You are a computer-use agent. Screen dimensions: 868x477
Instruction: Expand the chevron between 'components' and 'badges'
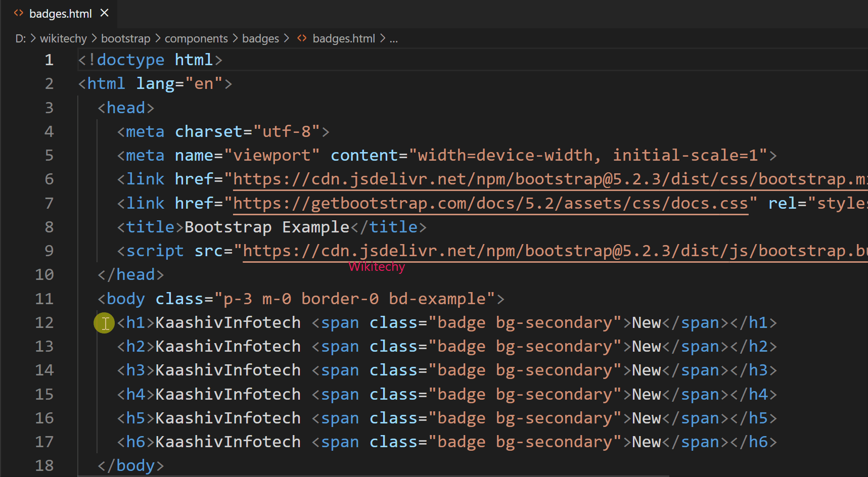pos(234,38)
